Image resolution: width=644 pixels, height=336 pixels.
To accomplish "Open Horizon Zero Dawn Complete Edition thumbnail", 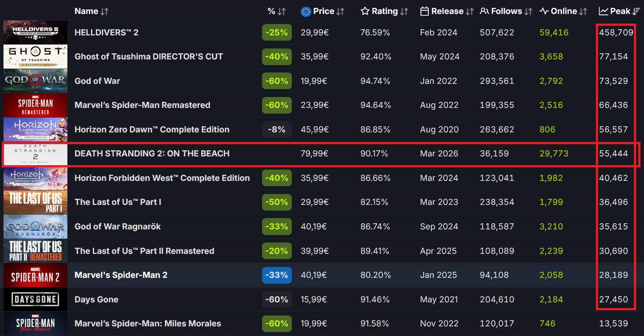I will [35, 129].
